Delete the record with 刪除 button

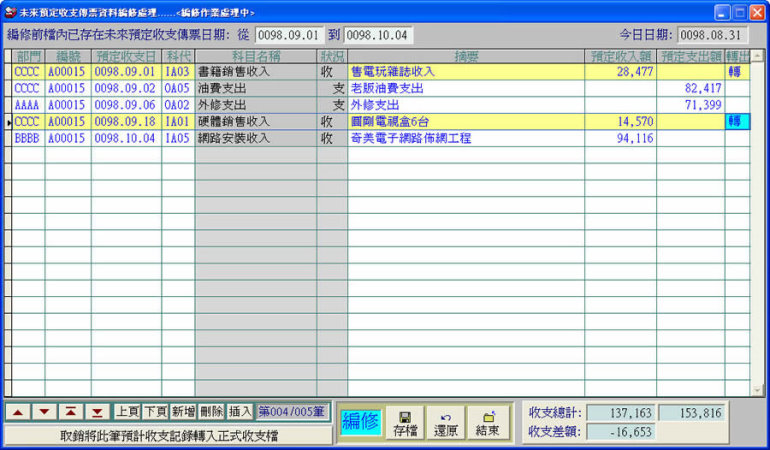pyautogui.click(x=211, y=411)
